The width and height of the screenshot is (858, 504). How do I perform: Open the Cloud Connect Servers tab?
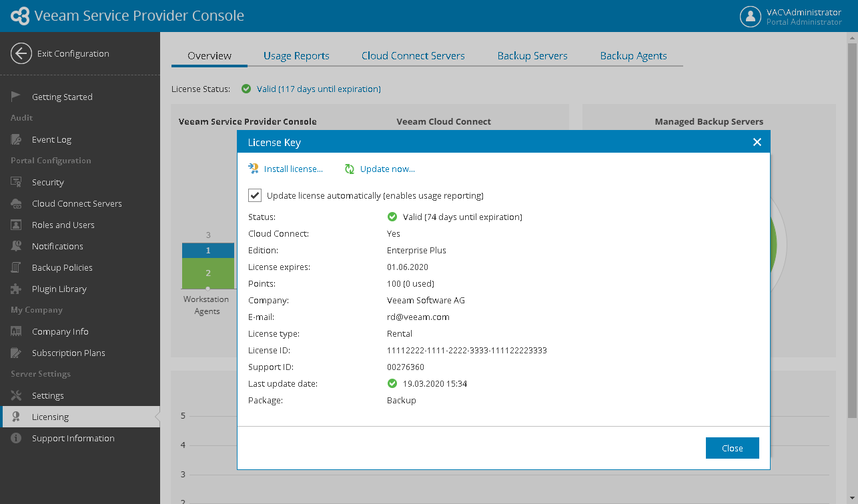tap(413, 56)
